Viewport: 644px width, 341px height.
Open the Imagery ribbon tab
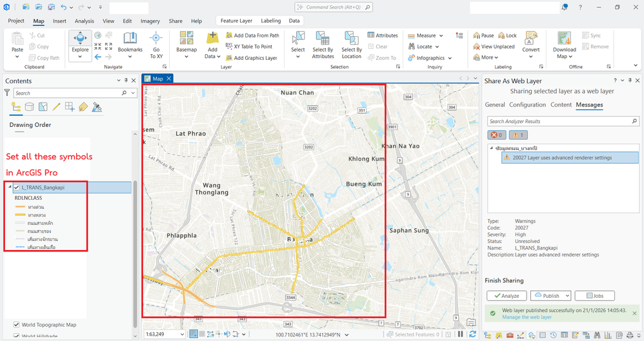tap(150, 21)
